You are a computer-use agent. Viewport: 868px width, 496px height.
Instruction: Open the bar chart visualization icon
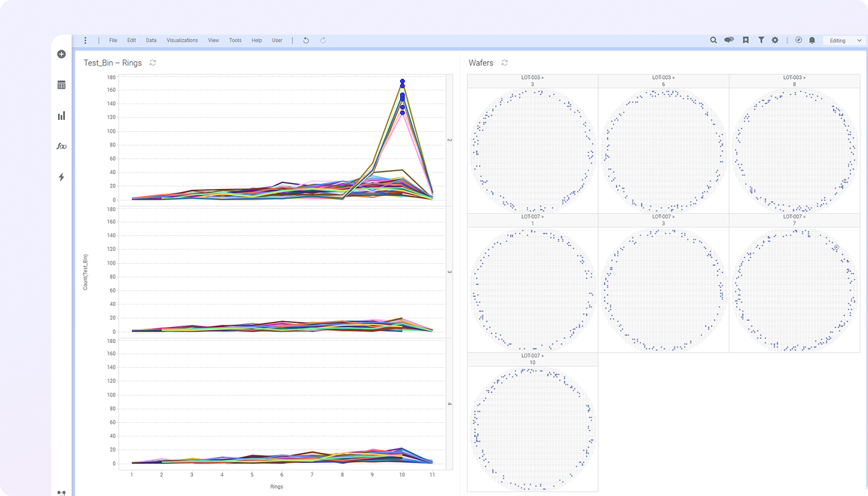[x=62, y=116]
